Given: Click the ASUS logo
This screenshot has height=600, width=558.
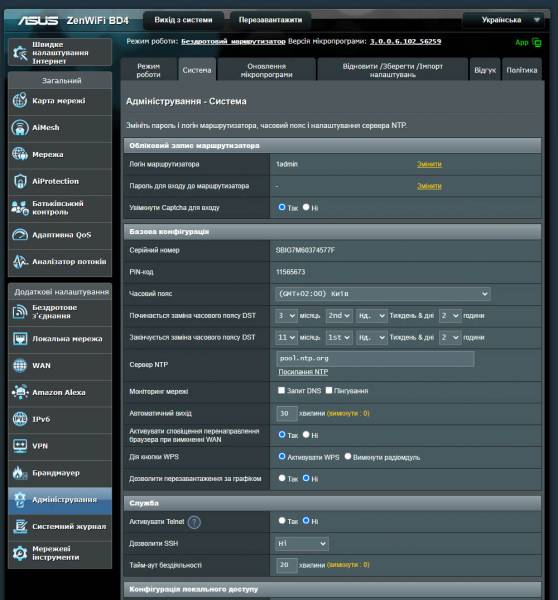Looking at the screenshot, I should point(38,20).
